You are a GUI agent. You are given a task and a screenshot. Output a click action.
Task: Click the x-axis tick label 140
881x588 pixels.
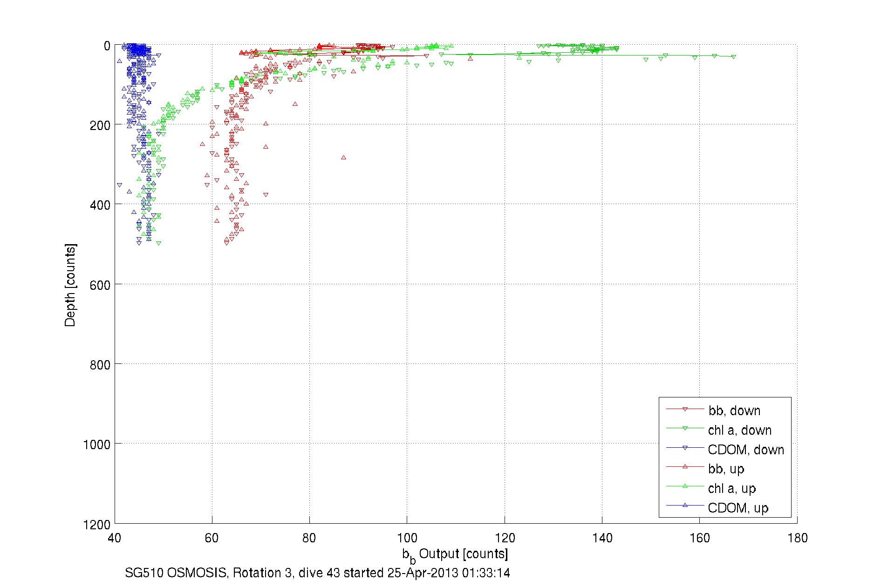(x=602, y=538)
